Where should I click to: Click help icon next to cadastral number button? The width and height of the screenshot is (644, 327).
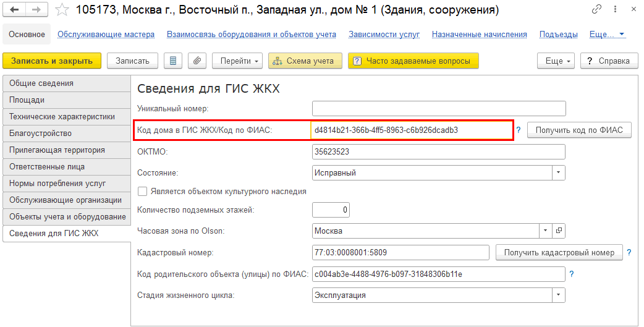coord(629,252)
